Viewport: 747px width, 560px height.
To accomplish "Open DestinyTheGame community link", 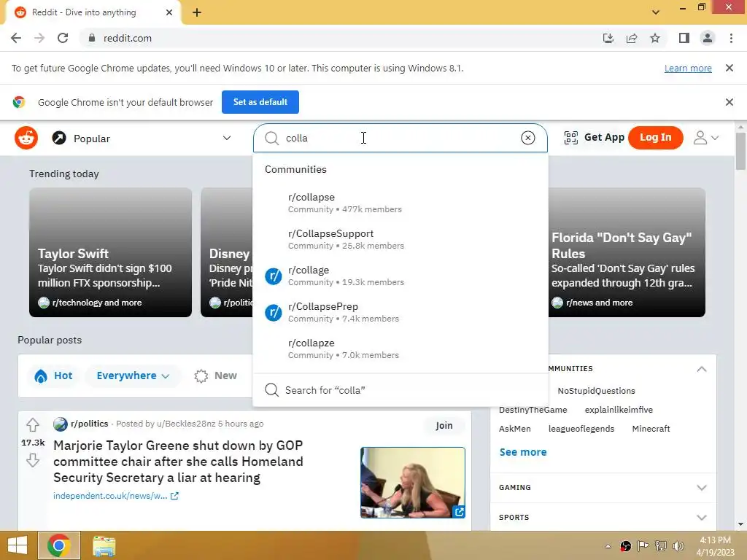I will pos(533,410).
